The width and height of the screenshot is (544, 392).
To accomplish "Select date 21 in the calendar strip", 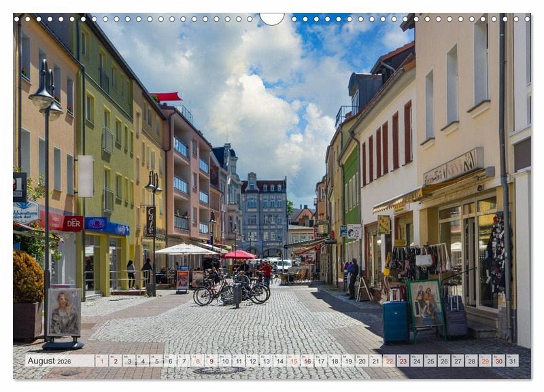I will coord(376,361).
